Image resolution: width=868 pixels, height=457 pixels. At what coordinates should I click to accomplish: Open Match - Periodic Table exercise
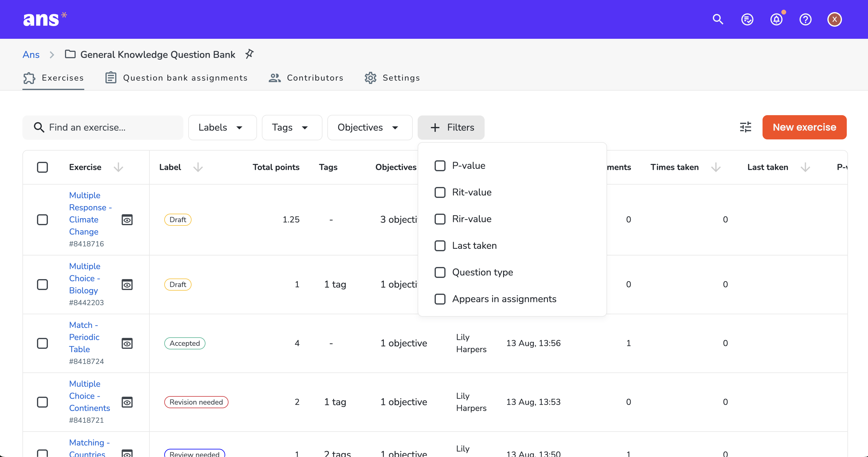pos(84,337)
